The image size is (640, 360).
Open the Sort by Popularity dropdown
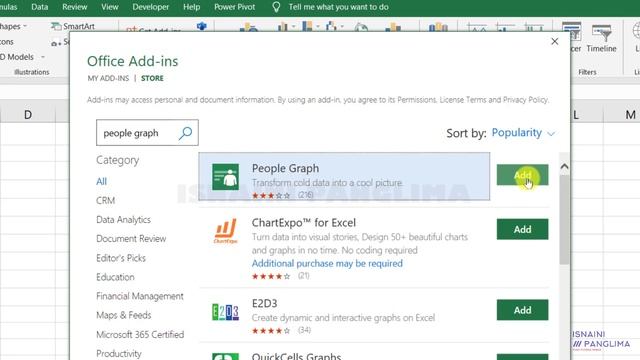pyautogui.click(x=523, y=133)
